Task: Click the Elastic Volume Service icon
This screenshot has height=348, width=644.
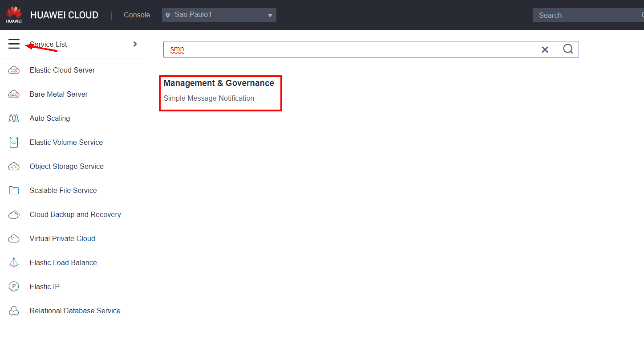Action: [x=14, y=143]
